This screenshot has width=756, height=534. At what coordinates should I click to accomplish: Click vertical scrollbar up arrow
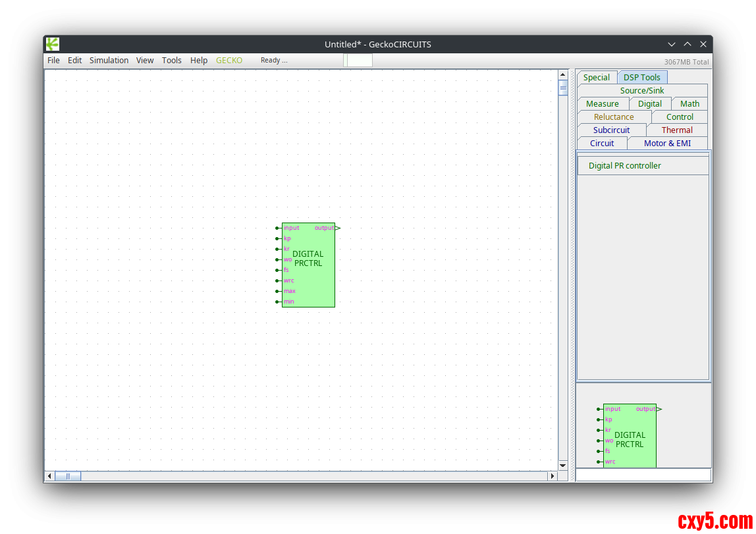click(x=563, y=74)
